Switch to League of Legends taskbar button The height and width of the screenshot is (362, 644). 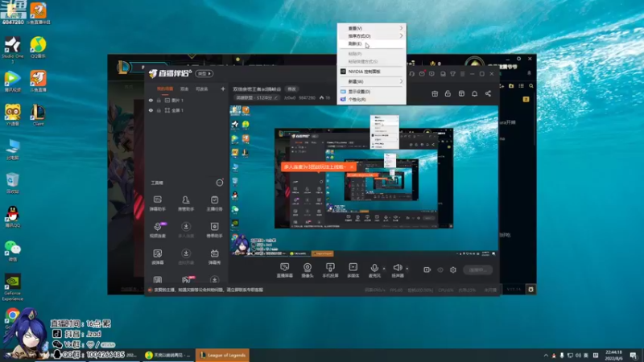pos(223,355)
